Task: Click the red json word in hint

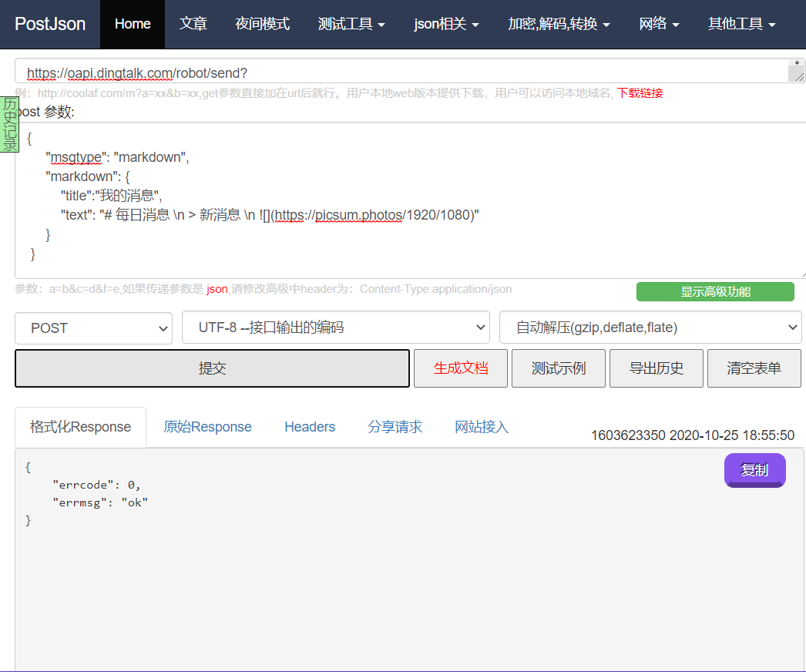Action: click(x=217, y=290)
